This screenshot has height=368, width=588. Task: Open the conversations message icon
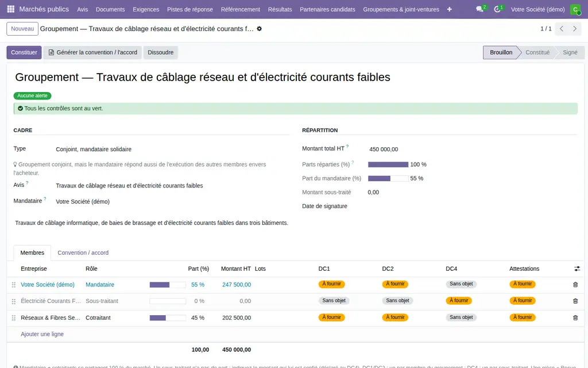(x=481, y=9)
